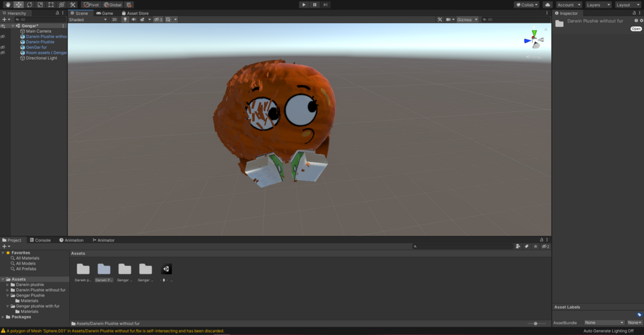The width and height of the screenshot is (644, 335).
Task: Select the Inspector tab
Action: click(x=566, y=13)
